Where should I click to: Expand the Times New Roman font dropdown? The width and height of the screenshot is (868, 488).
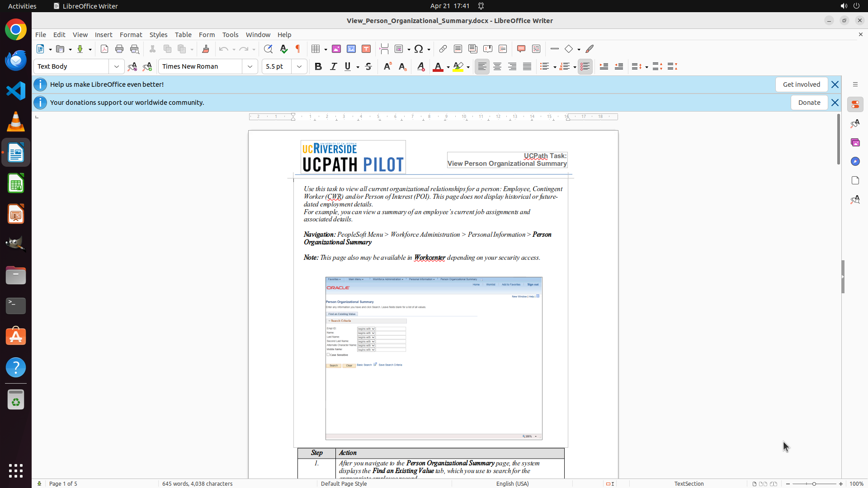coord(250,66)
